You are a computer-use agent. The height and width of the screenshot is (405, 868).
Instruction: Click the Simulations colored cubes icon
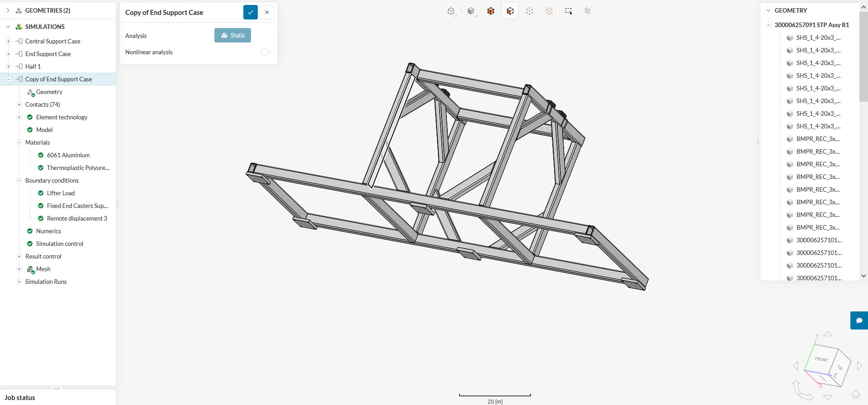pyautogui.click(x=19, y=27)
